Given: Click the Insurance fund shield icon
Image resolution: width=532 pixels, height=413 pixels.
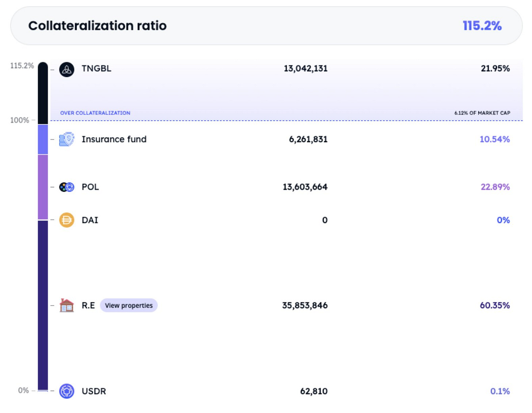Looking at the screenshot, I should click(x=66, y=139).
